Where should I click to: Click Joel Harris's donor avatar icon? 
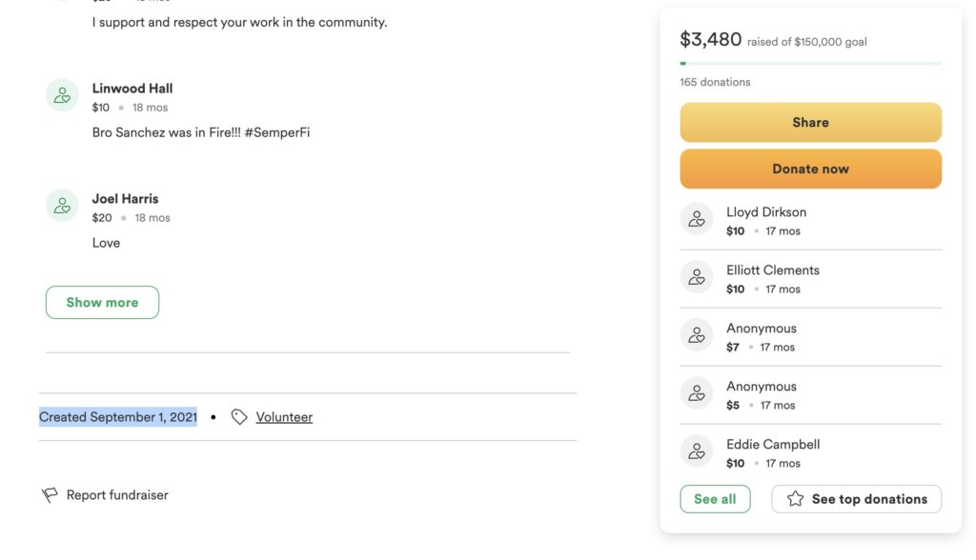click(x=62, y=206)
